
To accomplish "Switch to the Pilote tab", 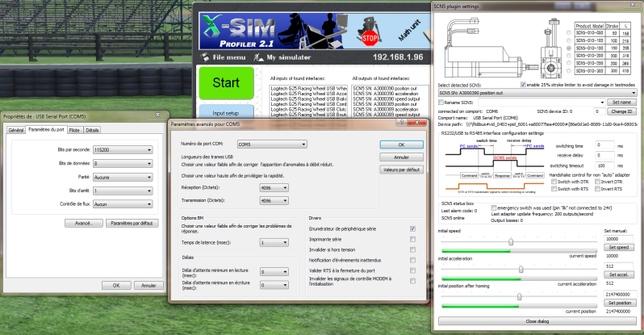I will (74, 130).
